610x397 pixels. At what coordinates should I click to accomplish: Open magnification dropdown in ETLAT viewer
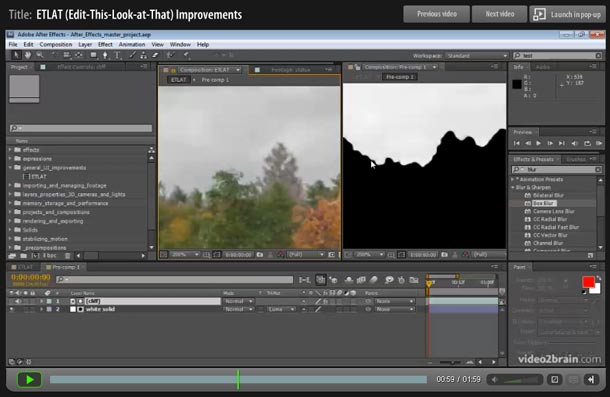[x=185, y=255]
